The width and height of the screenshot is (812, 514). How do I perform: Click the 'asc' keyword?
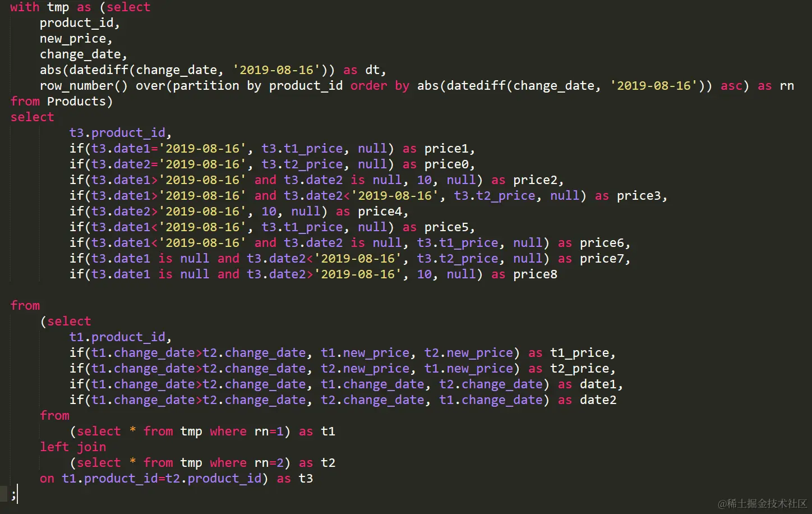[732, 86]
